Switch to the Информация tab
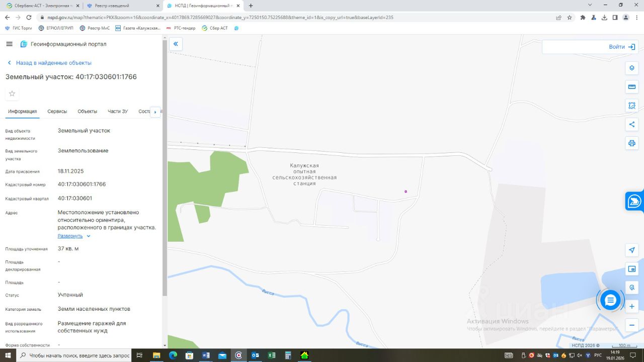Viewport: 644px width, 362px height. pyautogui.click(x=23, y=111)
